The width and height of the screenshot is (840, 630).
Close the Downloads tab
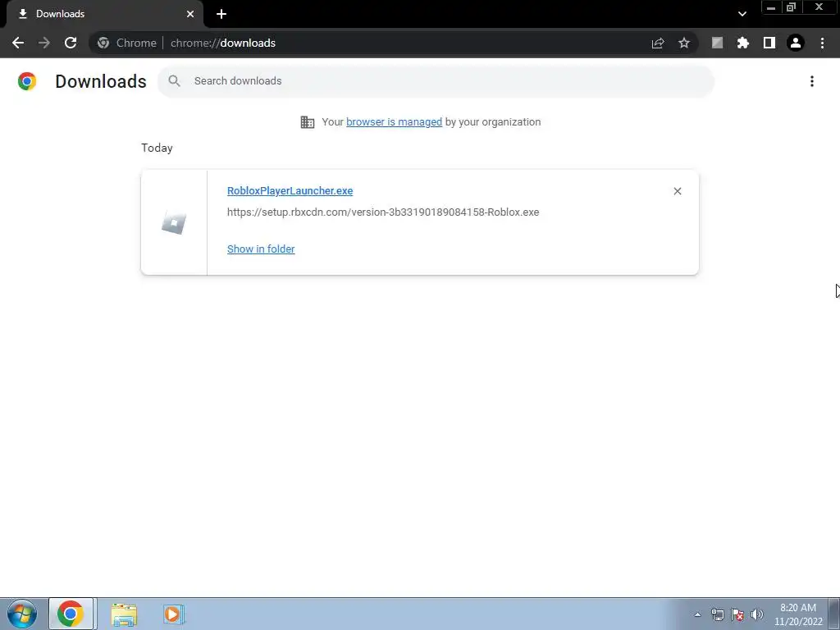click(x=190, y=14)
